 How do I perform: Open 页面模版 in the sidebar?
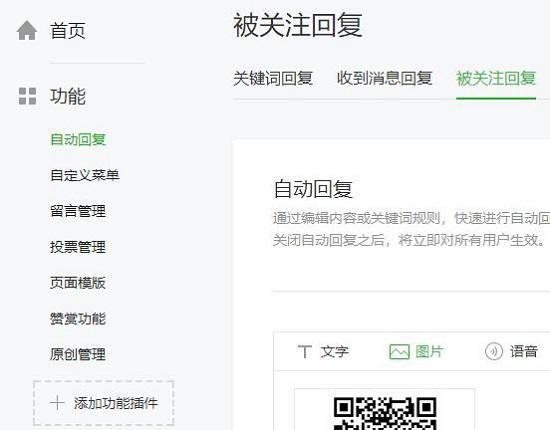click(78, 283)
